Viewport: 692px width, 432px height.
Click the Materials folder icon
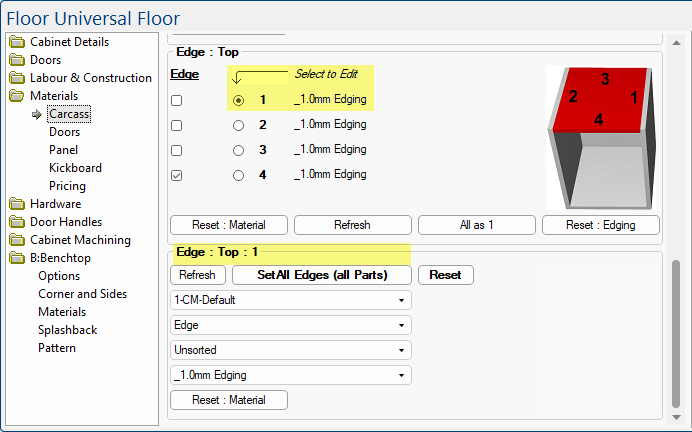coord(17,96)
